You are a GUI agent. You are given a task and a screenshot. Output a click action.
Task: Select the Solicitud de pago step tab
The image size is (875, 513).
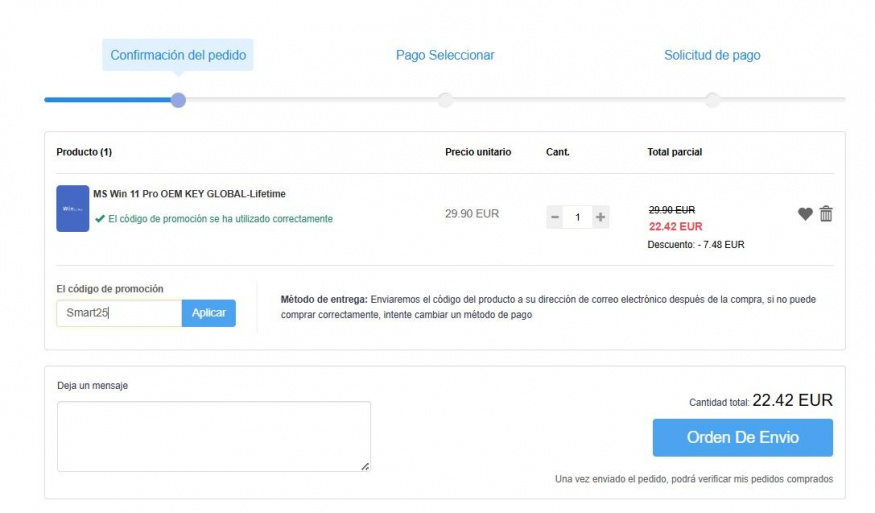click(x=712, y=55)
